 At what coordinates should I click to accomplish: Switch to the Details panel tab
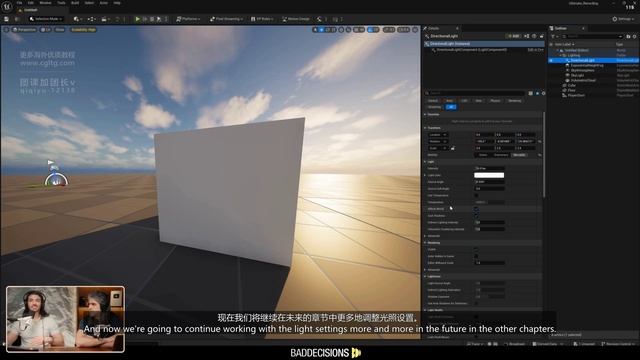coord(434,28)
